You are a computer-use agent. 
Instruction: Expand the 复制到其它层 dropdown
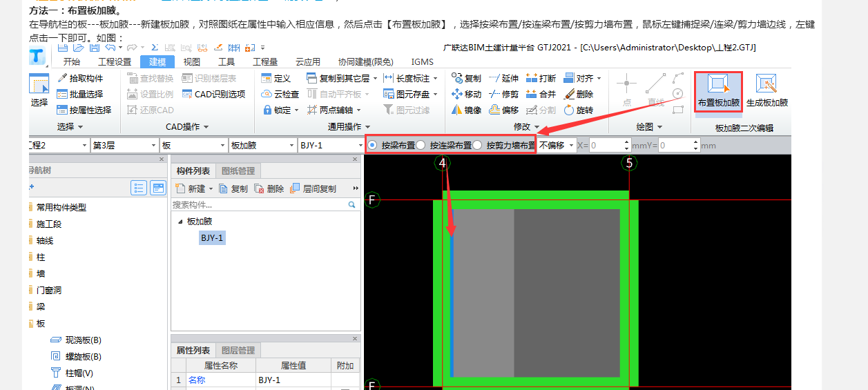click(376, 79)
